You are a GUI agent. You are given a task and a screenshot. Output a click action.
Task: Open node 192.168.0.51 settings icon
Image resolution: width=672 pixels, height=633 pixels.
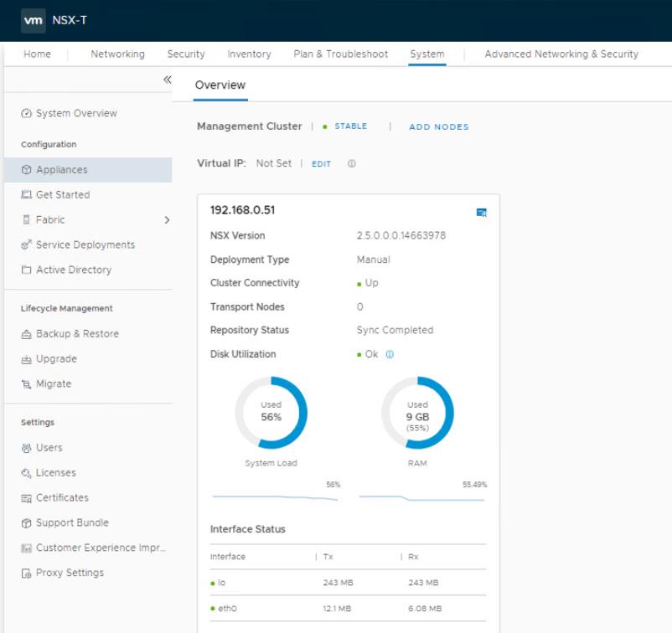481,213
